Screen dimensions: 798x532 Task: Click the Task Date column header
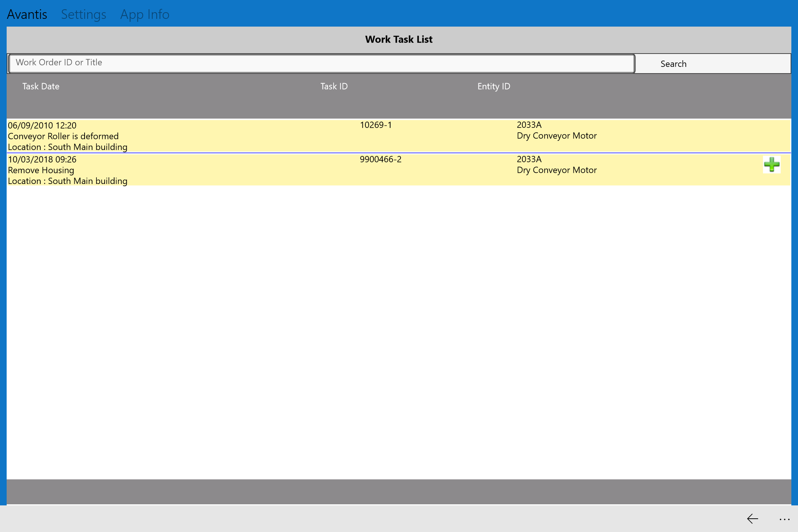tap(41, 86)
